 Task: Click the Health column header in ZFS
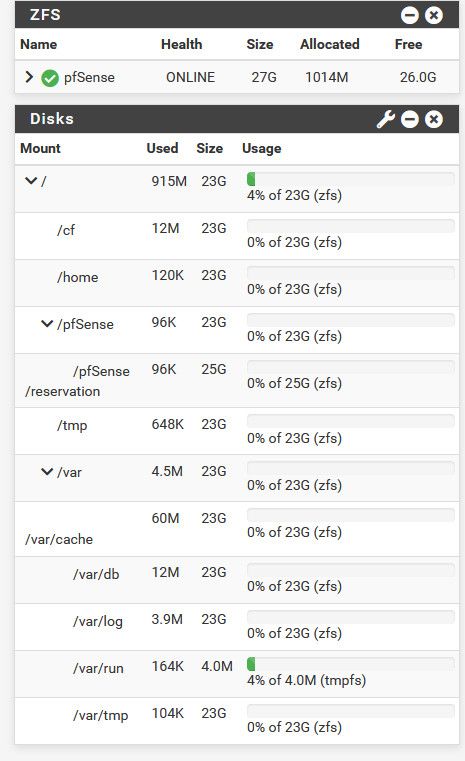point(182,44)
